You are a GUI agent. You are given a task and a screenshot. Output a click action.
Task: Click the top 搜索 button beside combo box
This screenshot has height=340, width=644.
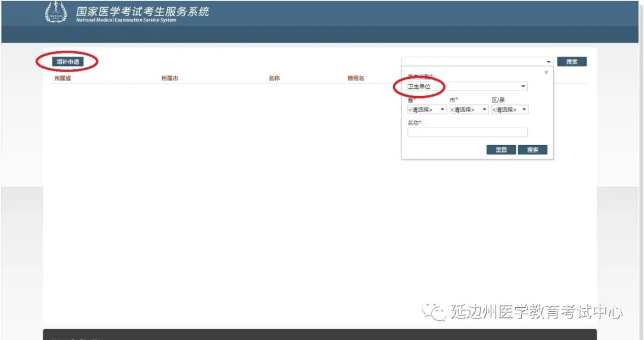[571, 61]
